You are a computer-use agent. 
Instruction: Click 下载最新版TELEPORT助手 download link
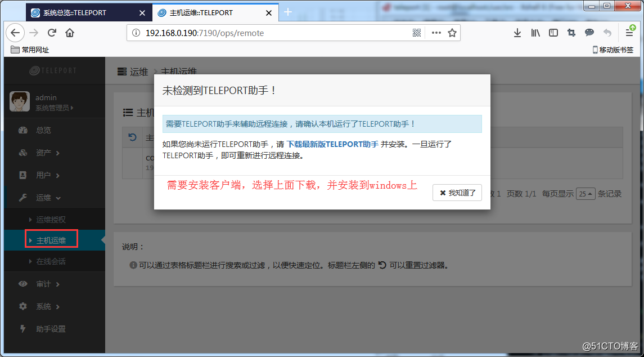point(332,144)
